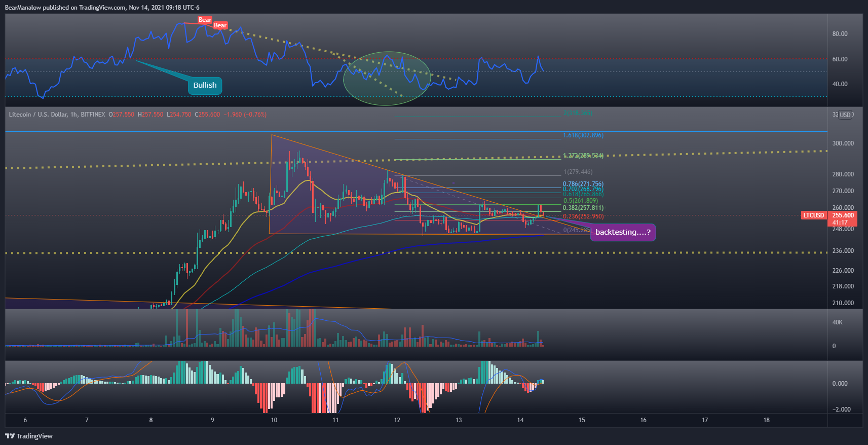868x445 pixels.
Task: Click the low value L254.750
Action: [x=179, y=115]
